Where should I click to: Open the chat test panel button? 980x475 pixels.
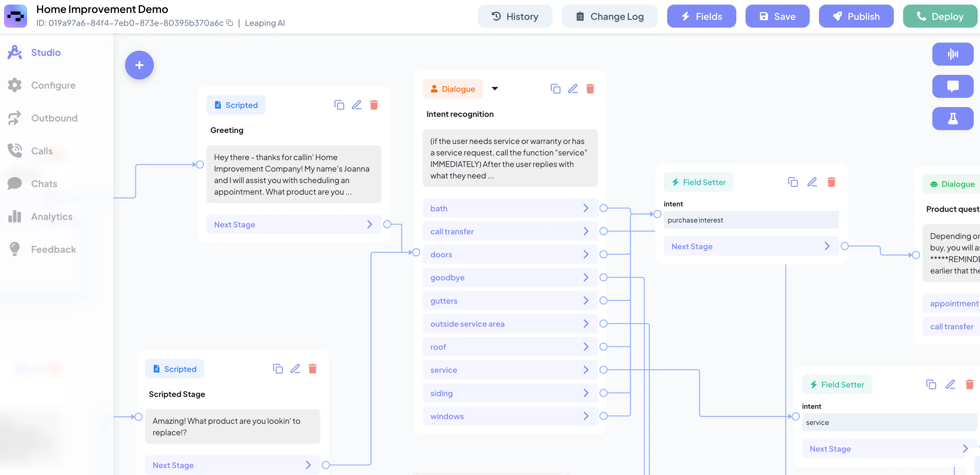point(953,86)
